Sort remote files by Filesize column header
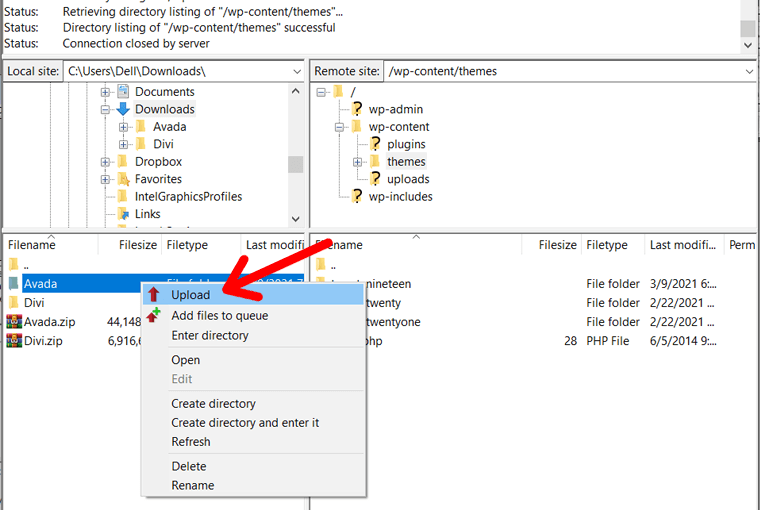 click(x=557, y=245)
